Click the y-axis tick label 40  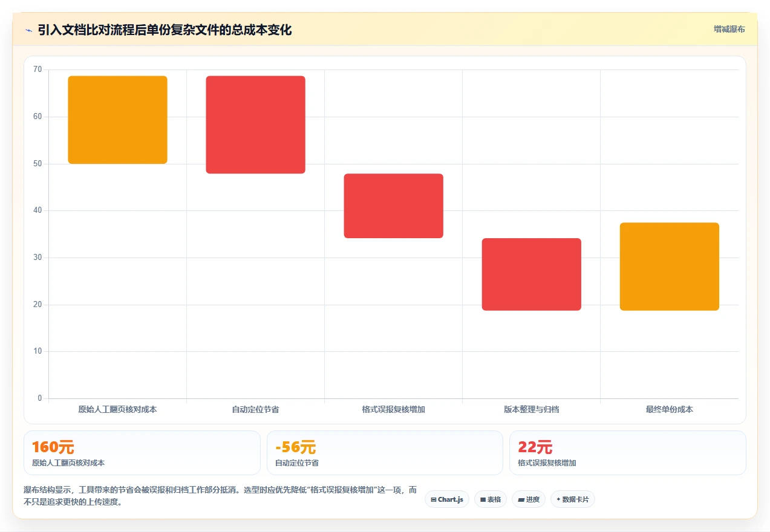[38, 210]
